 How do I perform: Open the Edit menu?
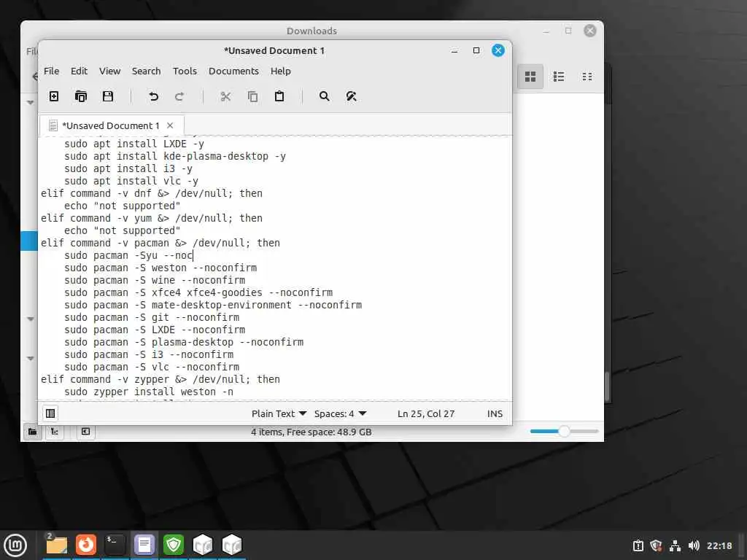tap(79, 71)
